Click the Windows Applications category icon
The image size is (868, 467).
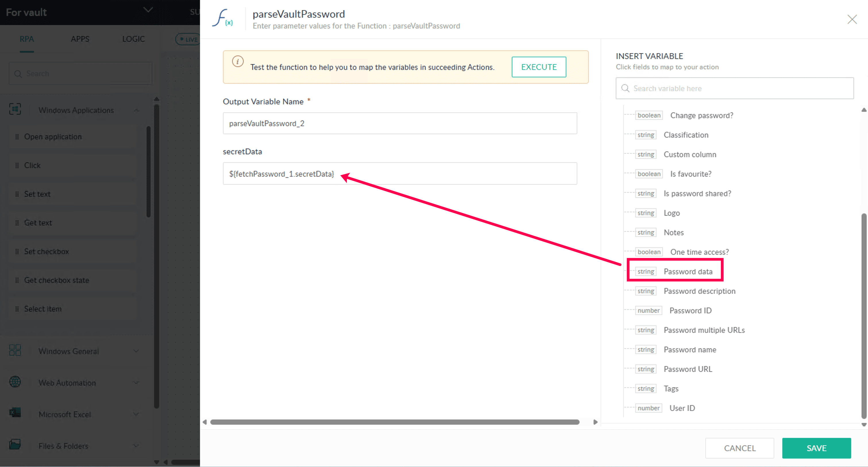click(x=15, y=109)
